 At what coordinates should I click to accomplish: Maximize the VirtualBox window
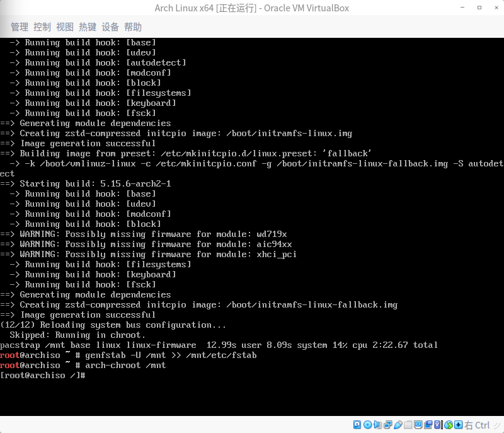pyautogui.click(x=479, y=8)
